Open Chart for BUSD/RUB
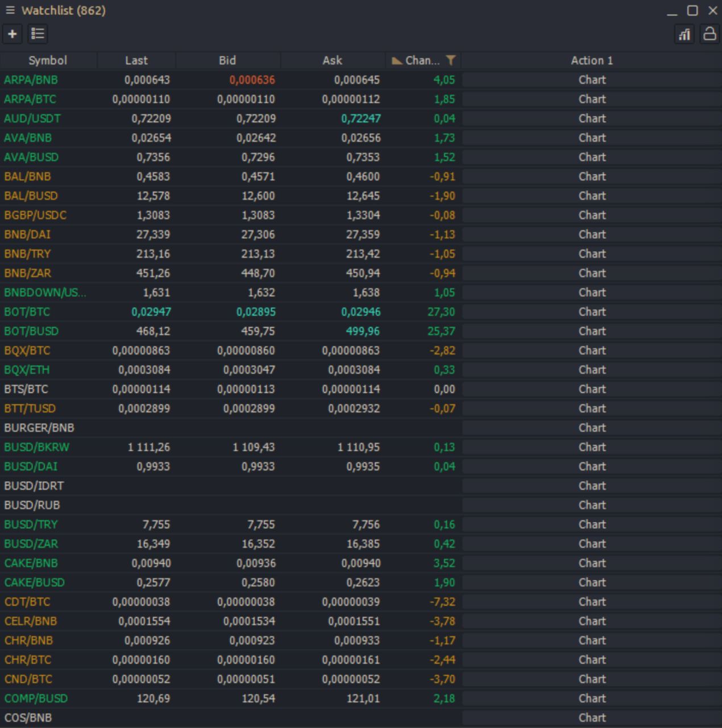 (x=592, y=505)
